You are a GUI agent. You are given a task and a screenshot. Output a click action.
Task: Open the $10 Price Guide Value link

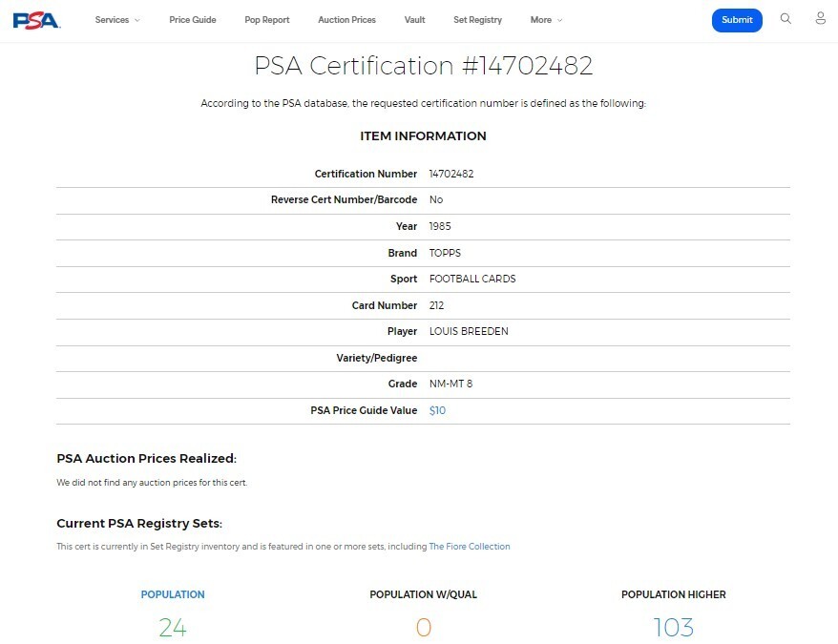[x=437, y=410]
